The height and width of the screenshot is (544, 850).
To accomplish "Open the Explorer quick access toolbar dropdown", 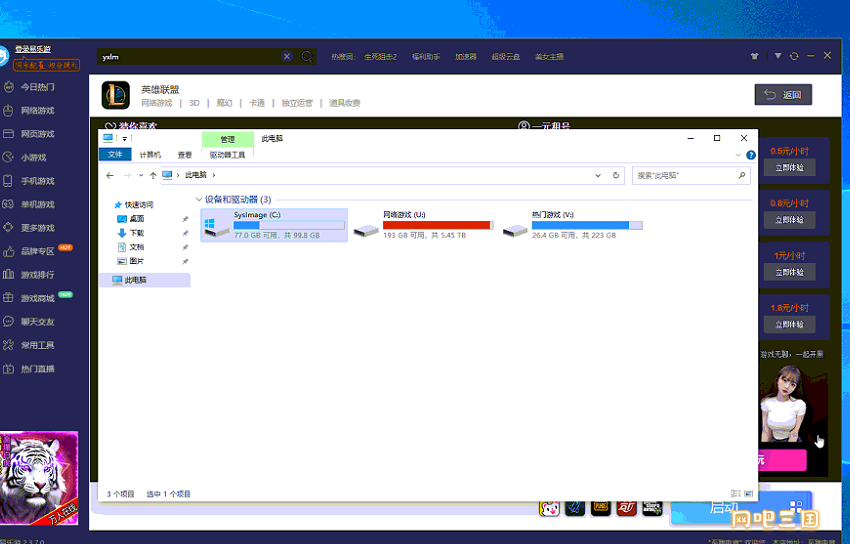I will [124, 139].
